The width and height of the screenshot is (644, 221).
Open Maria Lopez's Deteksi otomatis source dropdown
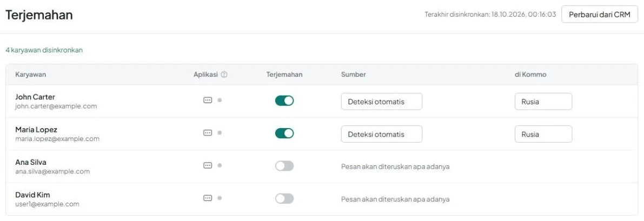382,134
